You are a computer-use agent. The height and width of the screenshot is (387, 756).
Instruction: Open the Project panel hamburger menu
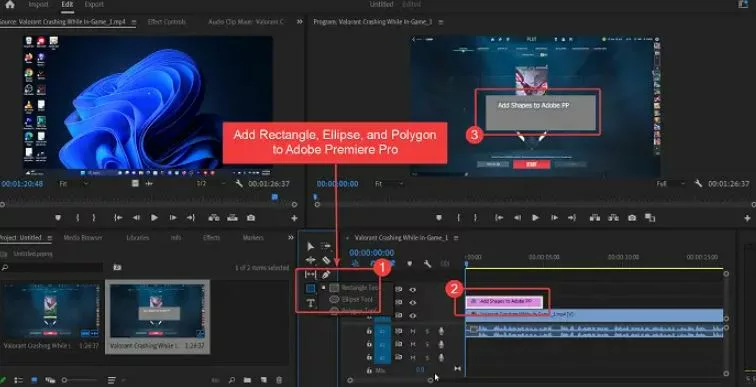click(x=49, y=238)
